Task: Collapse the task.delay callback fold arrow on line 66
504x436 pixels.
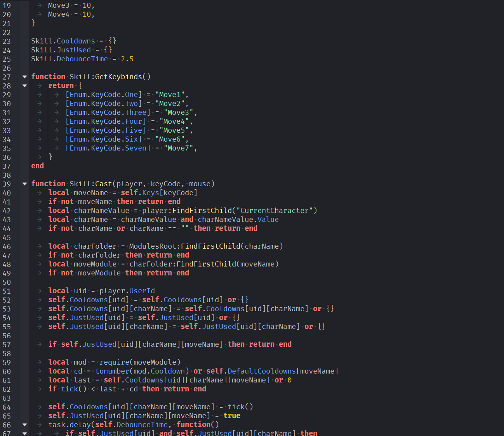Action: coord(25,425)
